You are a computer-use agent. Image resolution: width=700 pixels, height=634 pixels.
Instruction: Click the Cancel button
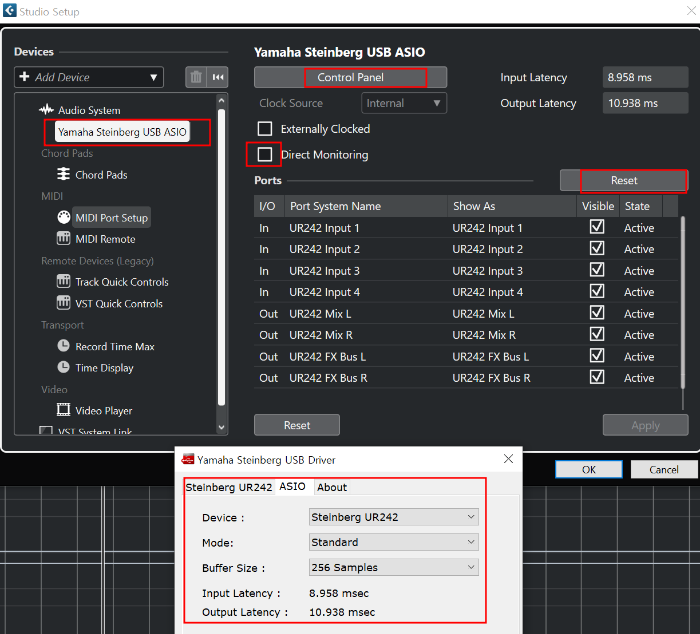click(664, 469)
